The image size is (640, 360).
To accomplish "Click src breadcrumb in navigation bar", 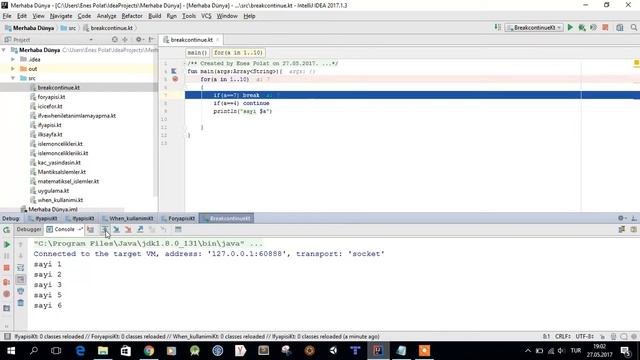I will [69, 28].
